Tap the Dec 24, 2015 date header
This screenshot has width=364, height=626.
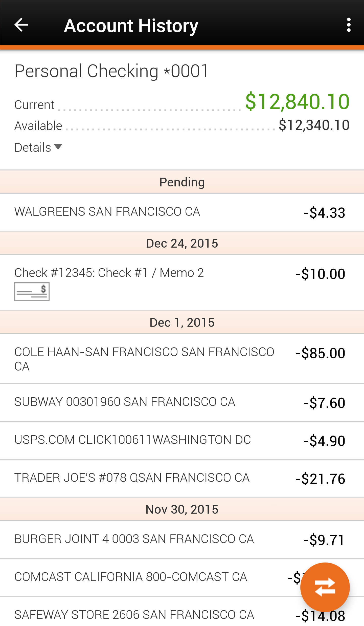click(182, 243)
